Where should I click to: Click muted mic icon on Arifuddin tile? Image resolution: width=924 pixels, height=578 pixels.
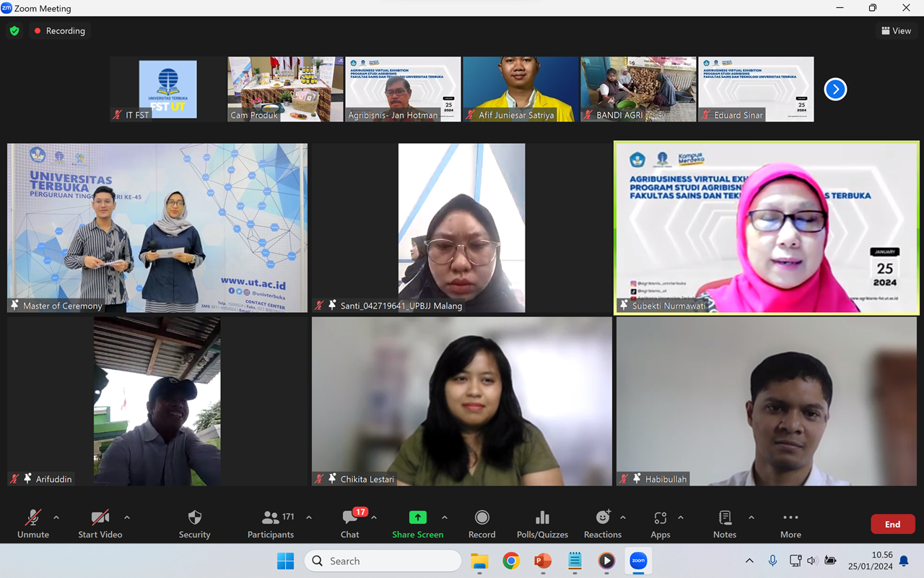click(14, 479)
